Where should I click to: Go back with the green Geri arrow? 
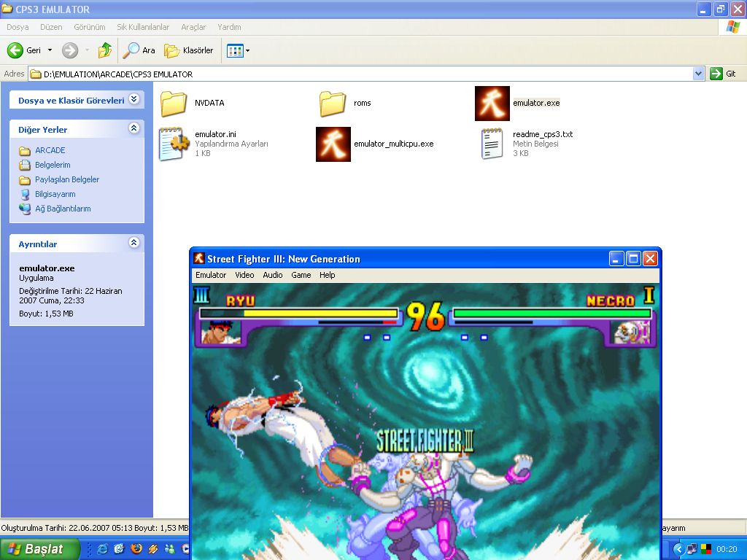pos(15,50)
